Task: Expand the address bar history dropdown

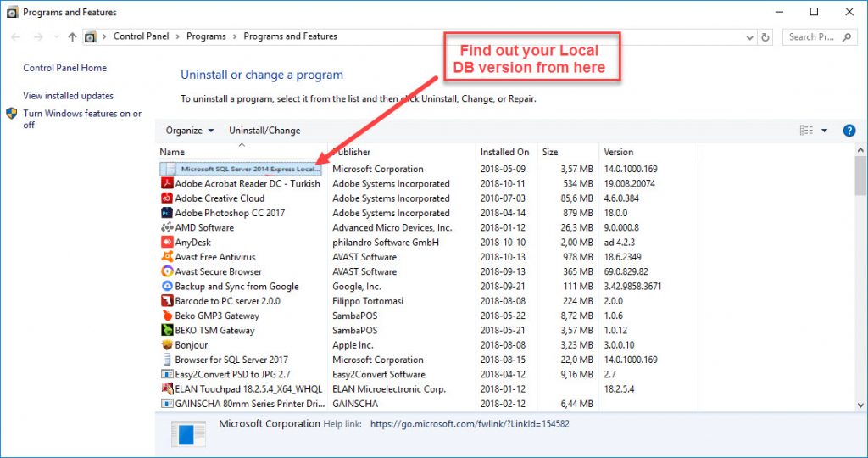Action: (x=749, y=37)
